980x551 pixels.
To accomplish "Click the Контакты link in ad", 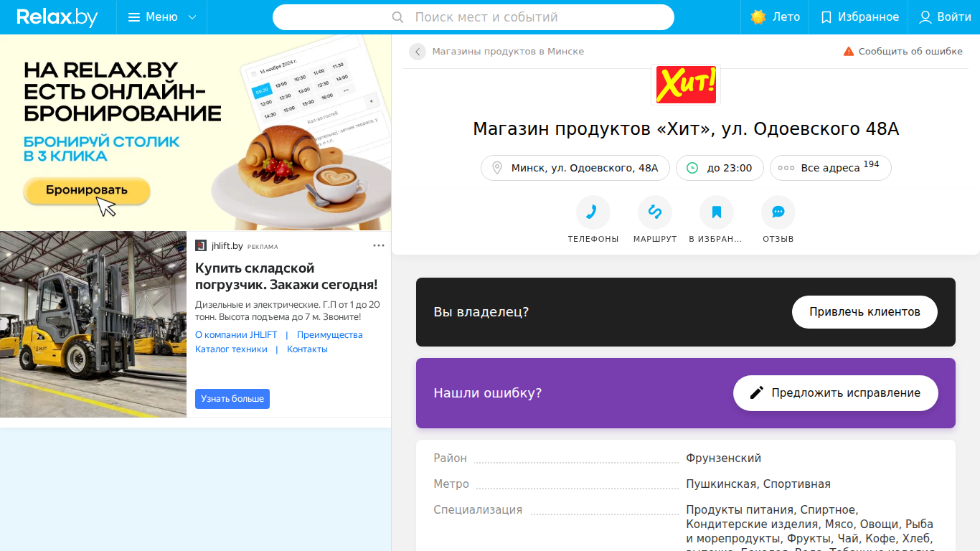I will tap(307, 349).
